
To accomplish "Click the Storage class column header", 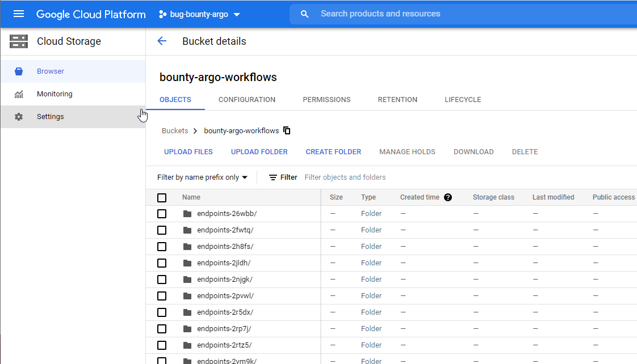I will 493,197.
